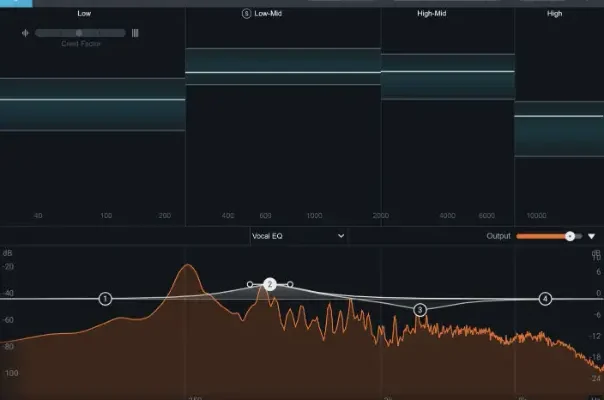The width and height of the screenshot is (604, 400).
Task: Click the speaker icon beside Crest Factor slider
Action: 24,33
